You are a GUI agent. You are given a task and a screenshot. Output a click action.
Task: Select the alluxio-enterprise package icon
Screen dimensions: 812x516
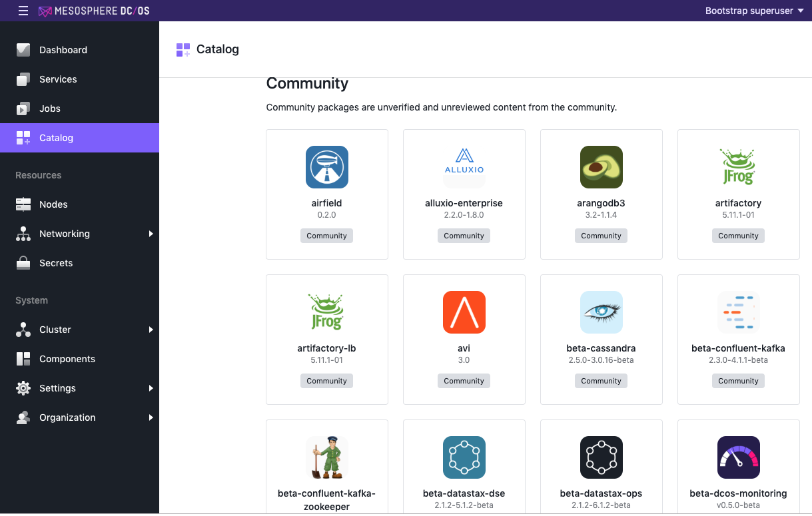click(x=464, y=167)
